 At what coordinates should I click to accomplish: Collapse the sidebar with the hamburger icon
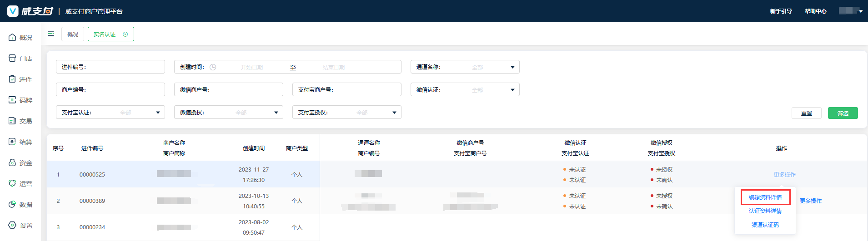(51, 34)
